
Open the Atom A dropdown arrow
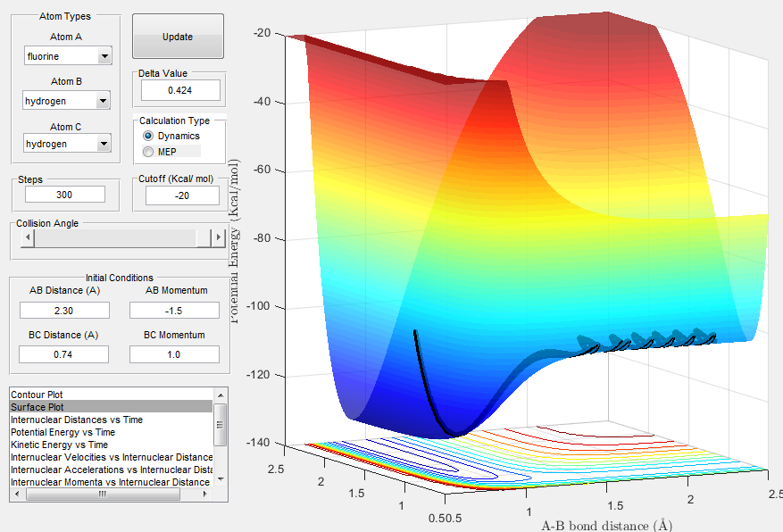(x=104, y=56)
